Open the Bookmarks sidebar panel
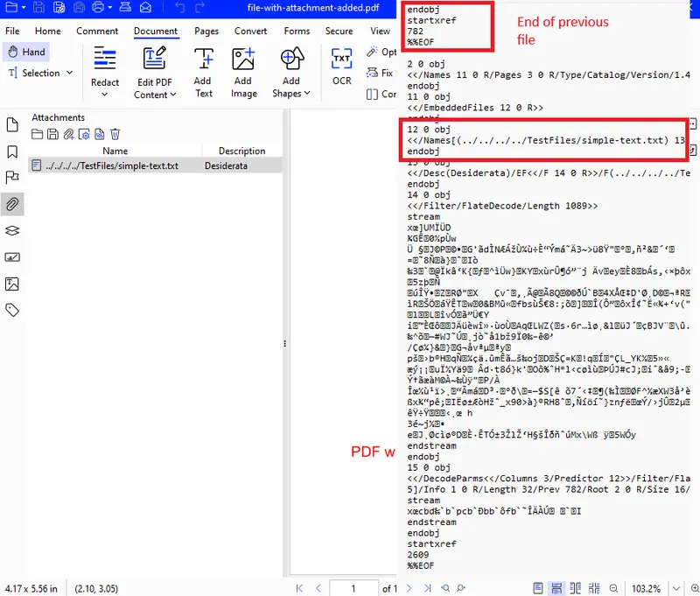The width and height of the screenshot is (700, 596). (x=12, y=151)
